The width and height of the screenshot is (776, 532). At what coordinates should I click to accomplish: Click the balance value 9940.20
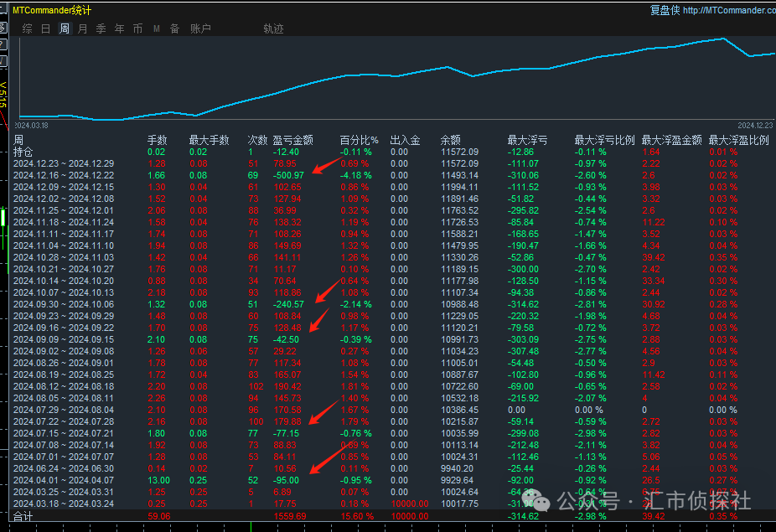458,468
